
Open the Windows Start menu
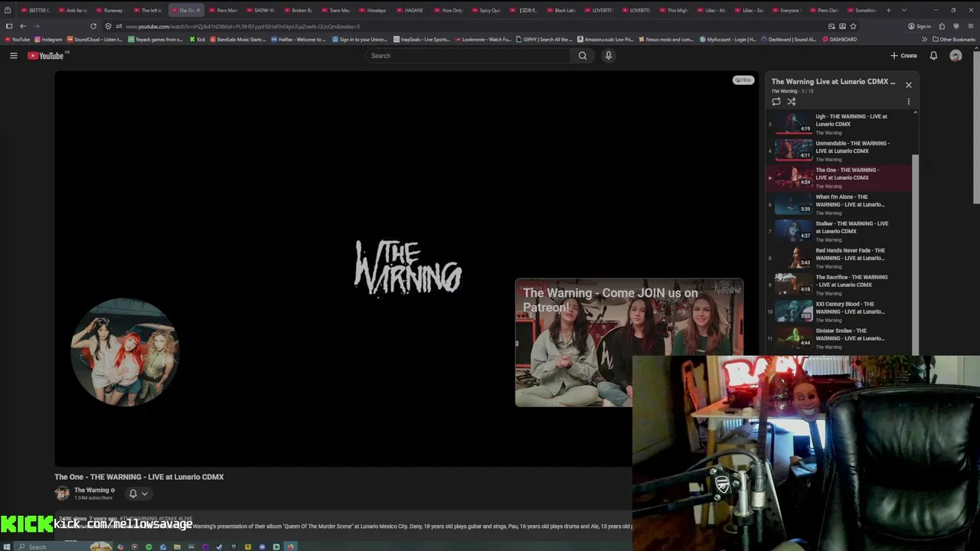[8, 546]
